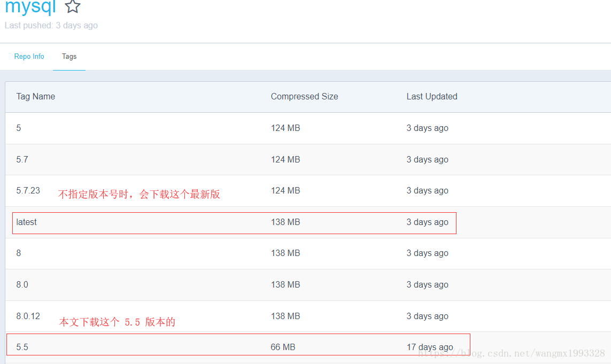Viewport: 611px width, 364px height.
Task: Click the 3 days ago cell for tag 5.7
Action: tap(428, 159)
